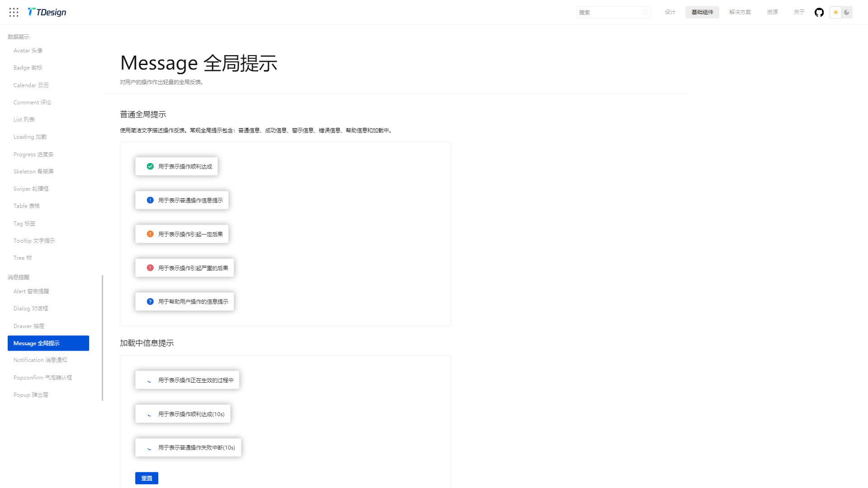Click the orange warning message icon
The width and height of the screenshot is (868, 488).
click(x=150, y=234)
